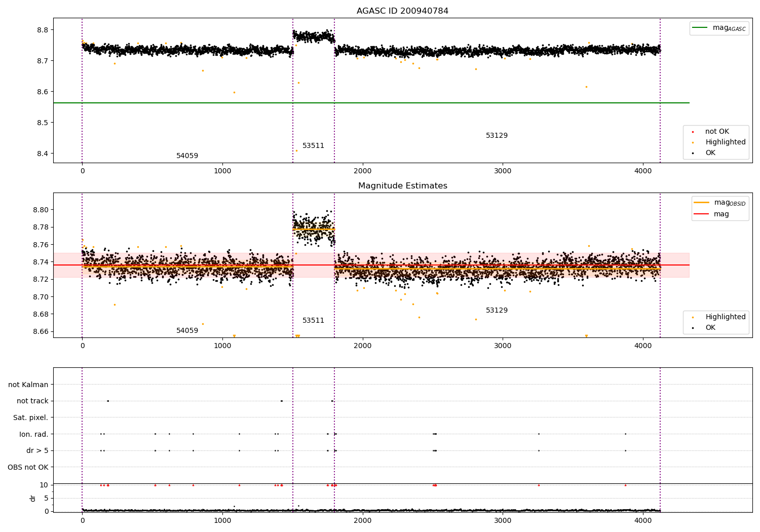Click the orange mag OBSID legend line sample
Image resolution: width=760 pixels, height=532 pixels.
tap(702, 203)
